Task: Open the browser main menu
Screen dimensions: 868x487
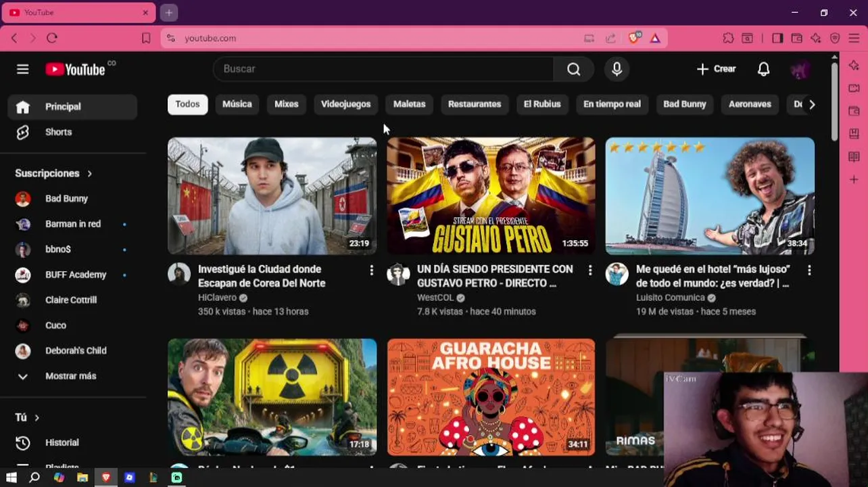Action: click(x=854, y=39)
